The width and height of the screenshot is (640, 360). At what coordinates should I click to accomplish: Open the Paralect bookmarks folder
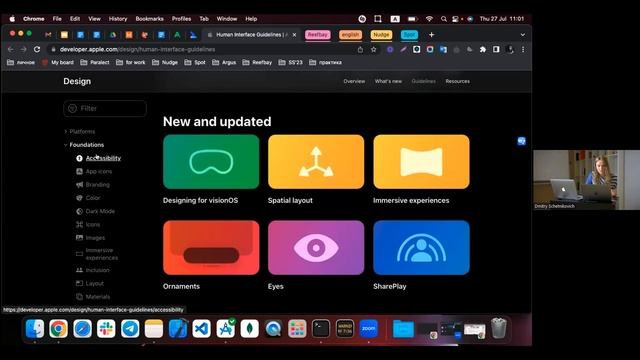95,62
